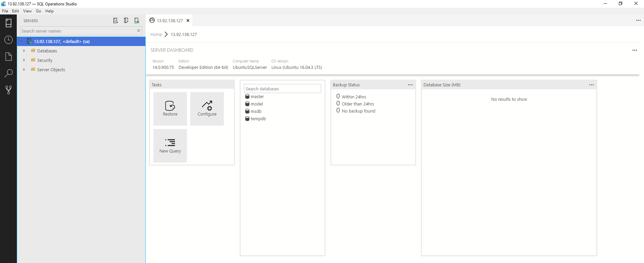The image size is (644, 263).
Task: Expand the Databases folder
Action: click(x=24, y=51)
